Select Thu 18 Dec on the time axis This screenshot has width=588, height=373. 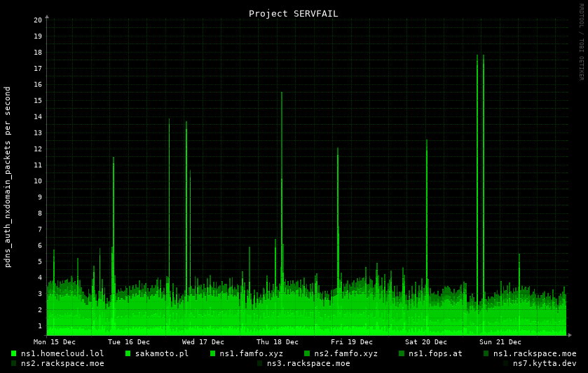click(x=278, y=342)
